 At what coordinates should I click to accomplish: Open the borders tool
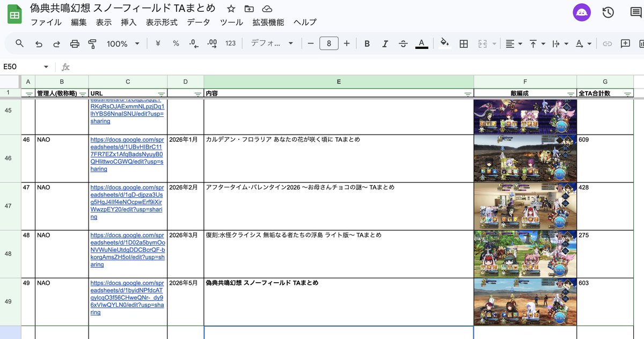pyautogui.click(x=464, y=43)
